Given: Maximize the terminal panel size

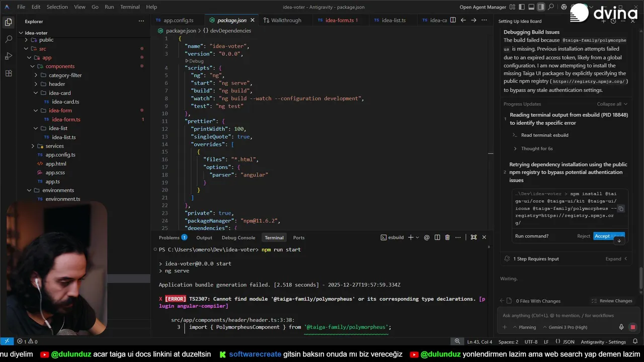Looking at the screenshot, I should [473, 237].
